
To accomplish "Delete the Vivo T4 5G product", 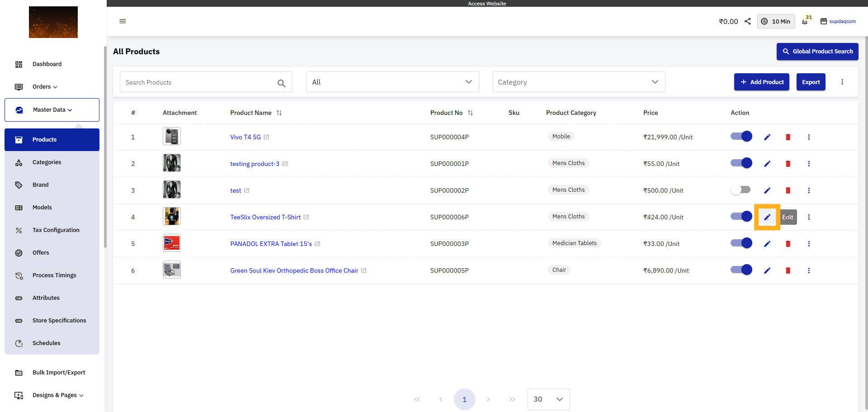I will (x=788, y=137).
